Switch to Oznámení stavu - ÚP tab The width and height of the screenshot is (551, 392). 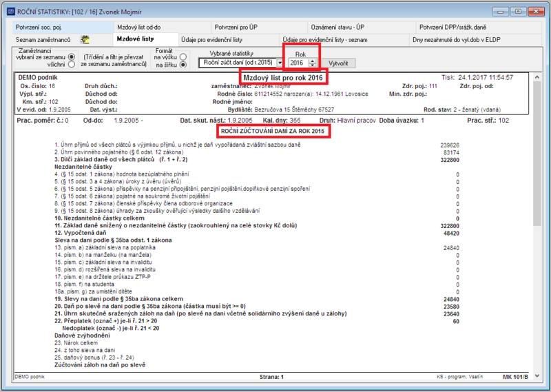[x=362, y=27]
